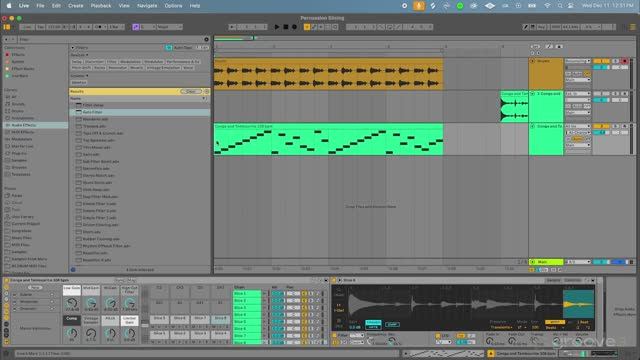Click the Stop transport button

286,27
